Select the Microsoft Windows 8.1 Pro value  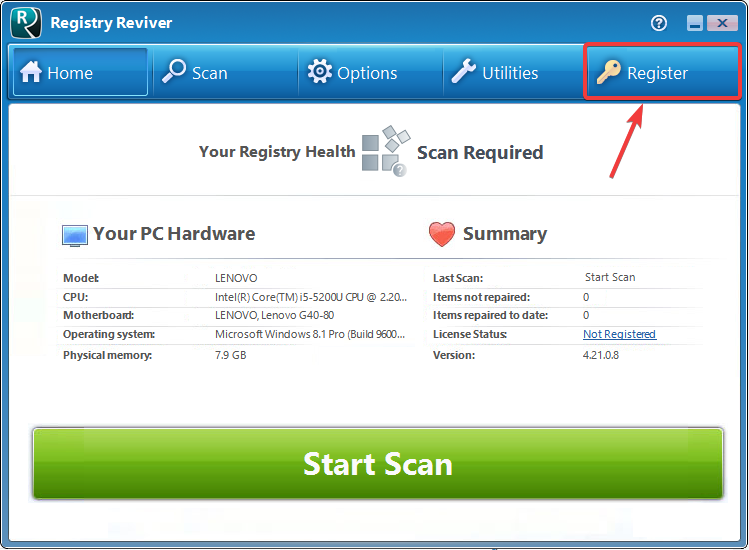(310, 334)
